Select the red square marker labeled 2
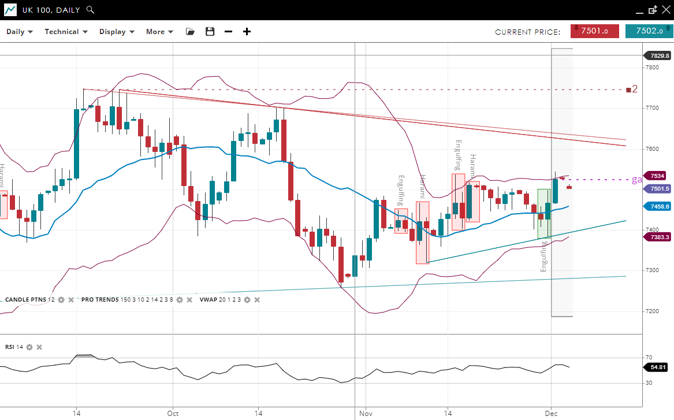Screen dimensions: 674x420 [628, 90]
